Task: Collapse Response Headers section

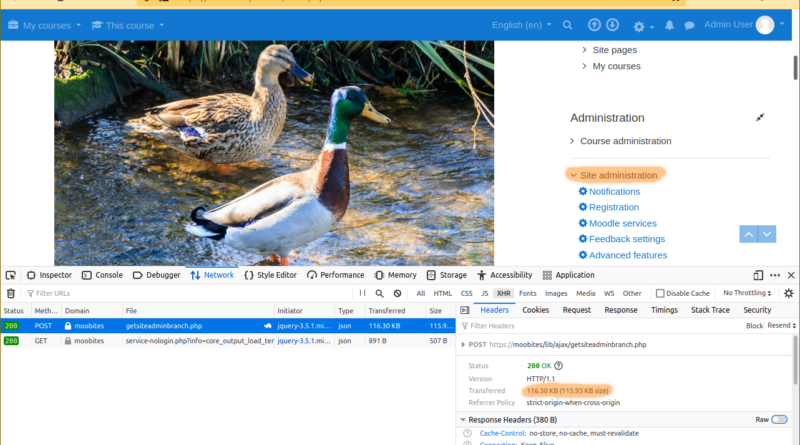Action: click(463, 419)
